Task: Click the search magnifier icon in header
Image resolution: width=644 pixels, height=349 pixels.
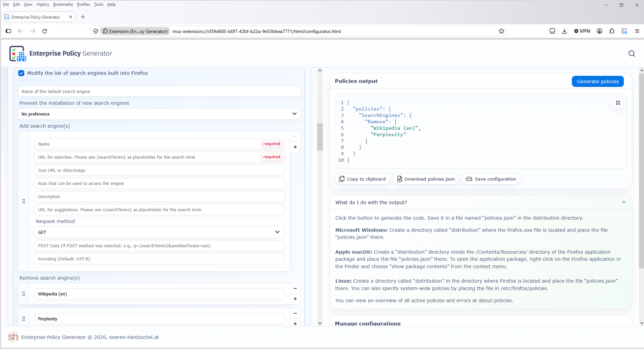Action: [632, 54]
